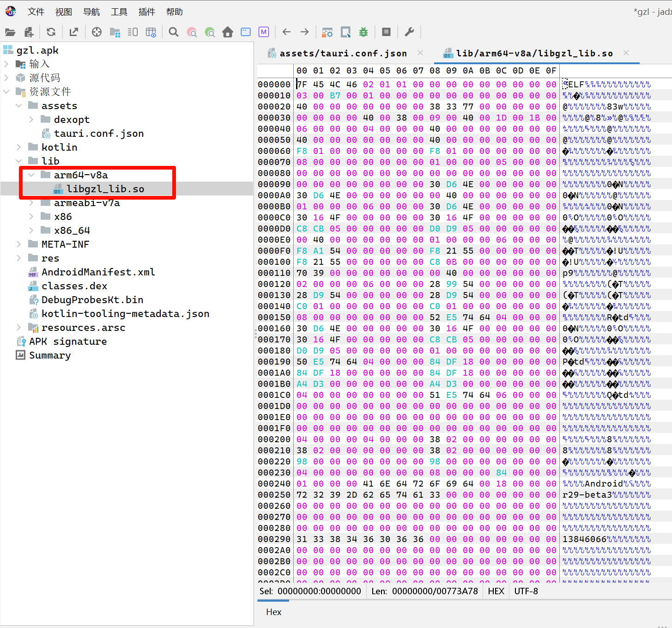Click the Add files toolbar icon
Screen dimensions: 672x628
pyautogui.click(x=29, y=32)
